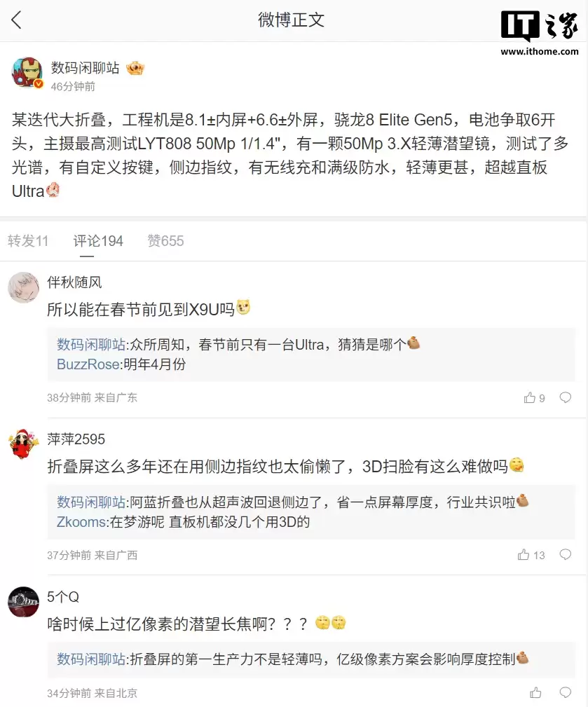Click the IT之家 logo watermark
Viewport: 588px width, 707px height.
coord(540,22)
